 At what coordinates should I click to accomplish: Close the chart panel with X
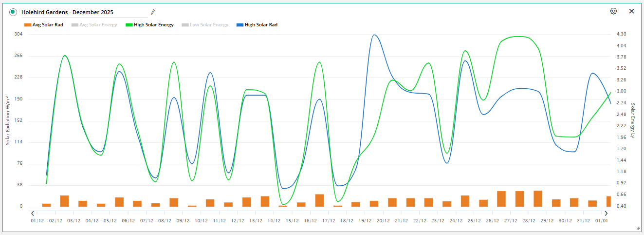(631, 11)
